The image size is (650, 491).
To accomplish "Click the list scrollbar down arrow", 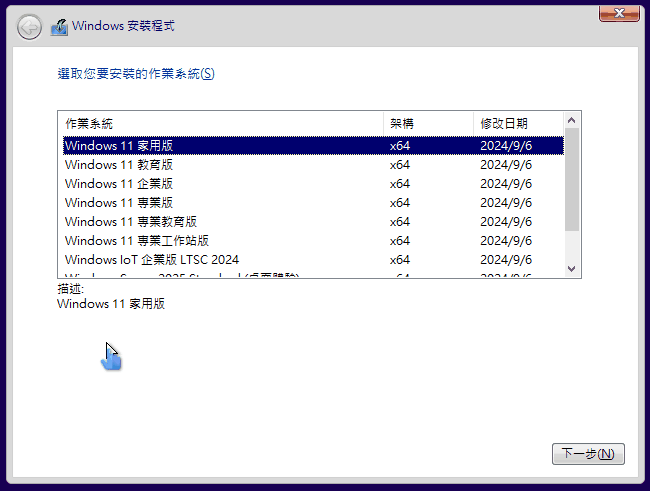I will pyautogui.click(x=572, y=269).
